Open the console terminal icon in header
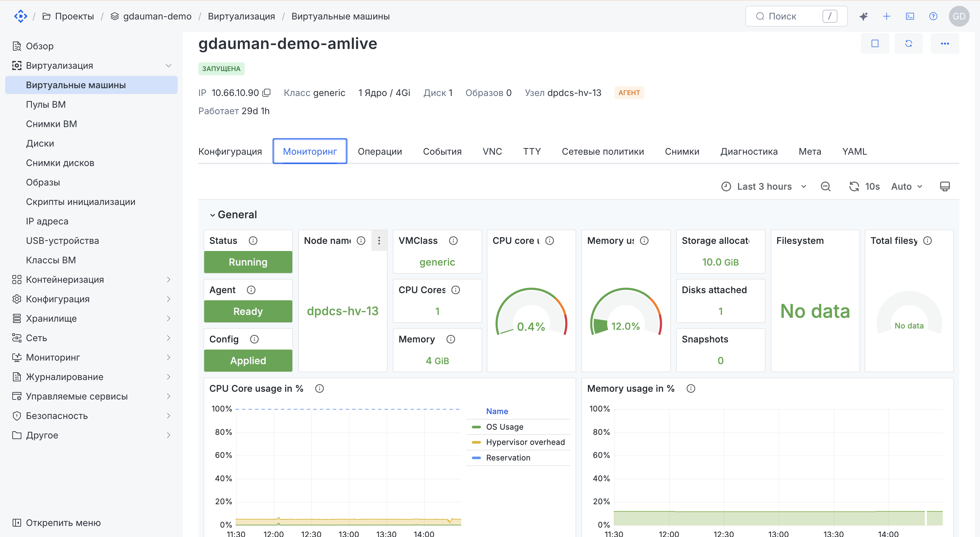This screenshot has width=980, height=537. point(910,16)
